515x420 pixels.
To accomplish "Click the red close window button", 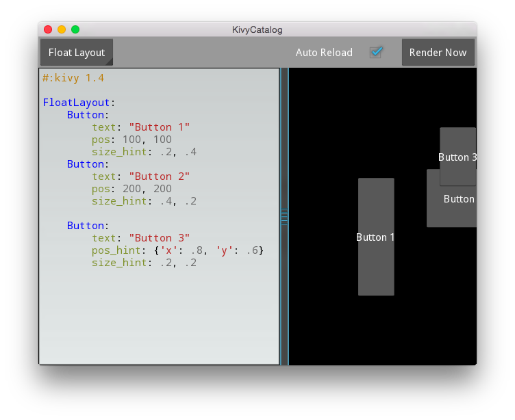I will click(48, 29).
